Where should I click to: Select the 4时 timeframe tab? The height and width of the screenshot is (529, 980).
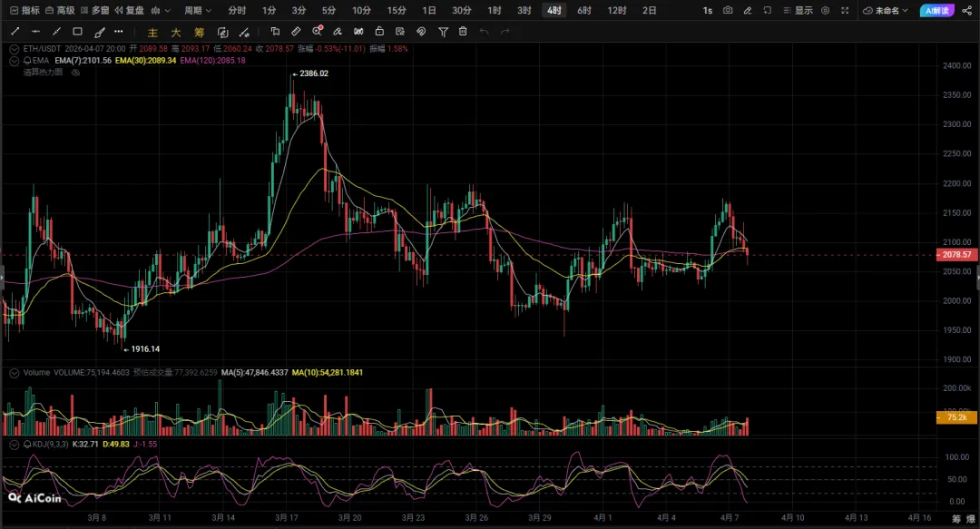pyautogui.click(x=554, y=11)
